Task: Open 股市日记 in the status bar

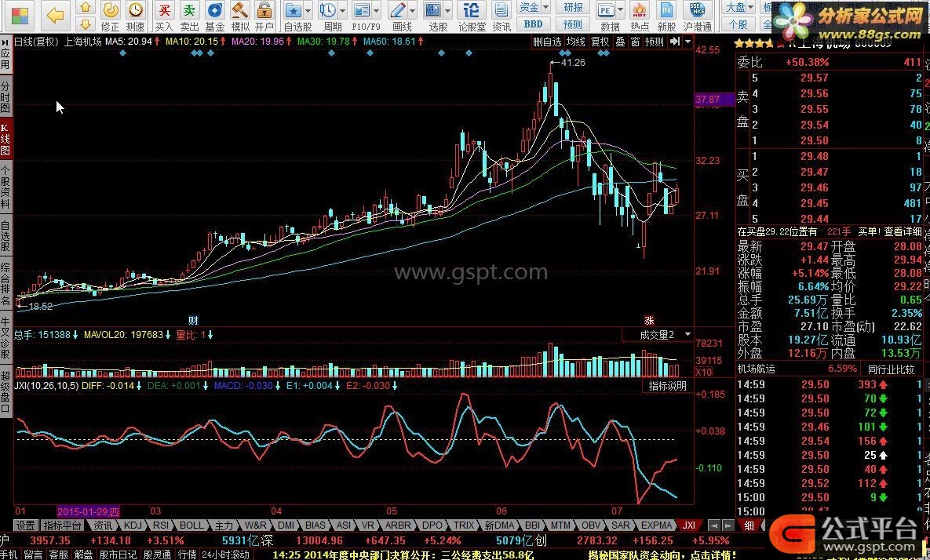Action: coord(118,555)
